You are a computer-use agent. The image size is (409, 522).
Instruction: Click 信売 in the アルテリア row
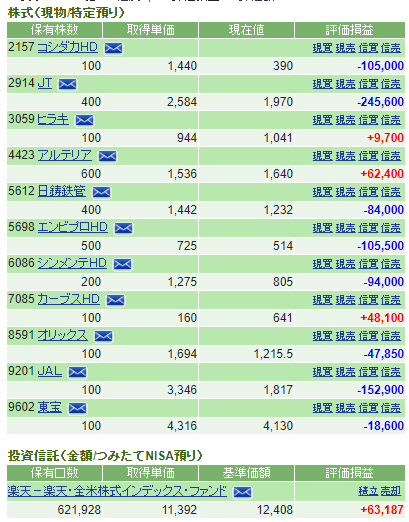point(391,156)
